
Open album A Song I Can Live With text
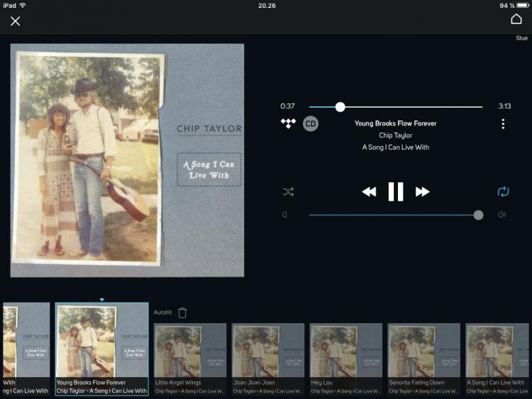(x=396, y=147)
